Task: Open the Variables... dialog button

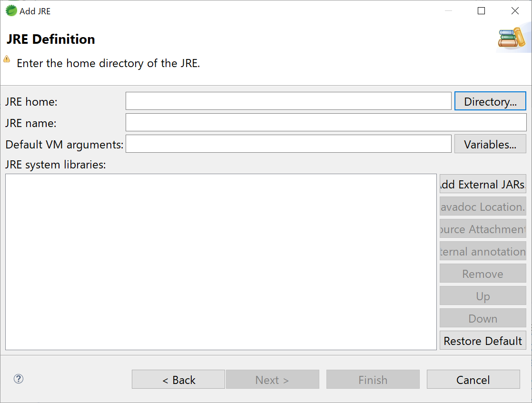Action: click(490, 144)
